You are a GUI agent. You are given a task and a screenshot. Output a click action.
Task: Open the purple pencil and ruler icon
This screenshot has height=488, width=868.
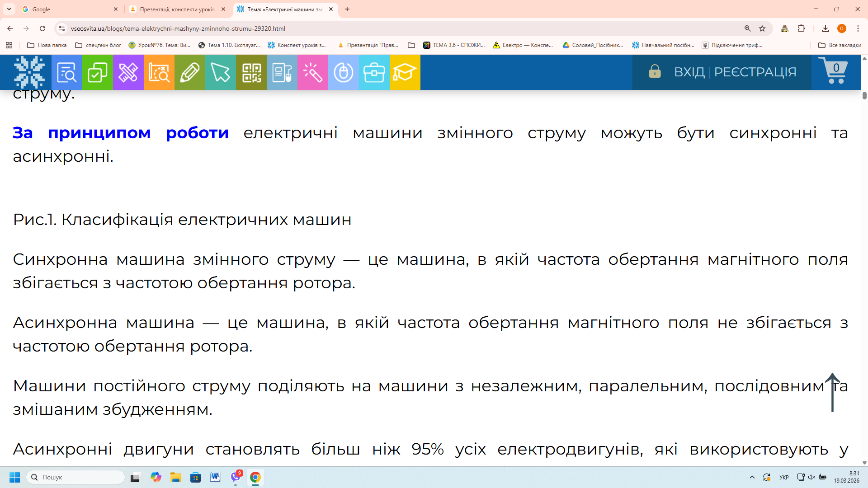pos(128,72)
